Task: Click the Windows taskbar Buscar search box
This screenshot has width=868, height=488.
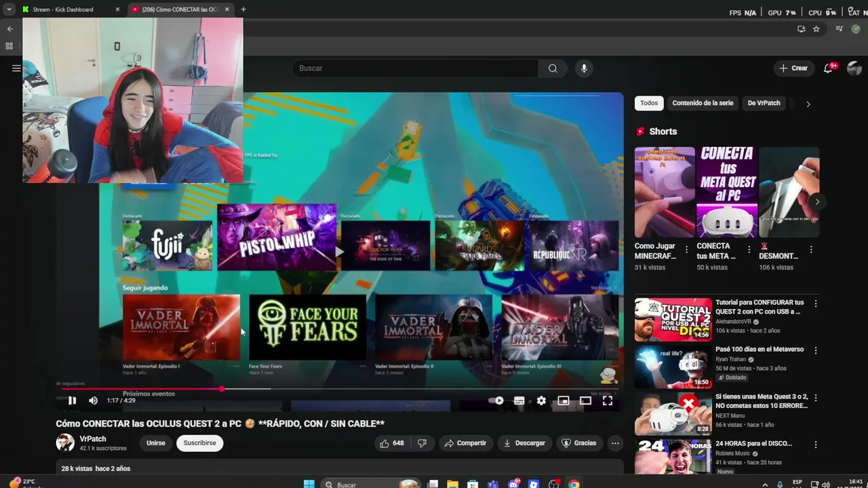Action: tap(370, 484)
